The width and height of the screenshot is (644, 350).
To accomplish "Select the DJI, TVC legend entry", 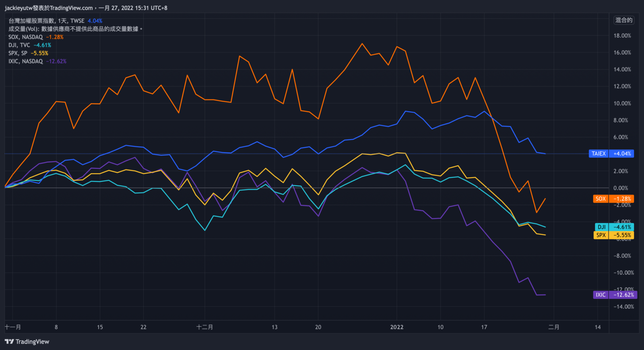I will (x=19, y=45).
